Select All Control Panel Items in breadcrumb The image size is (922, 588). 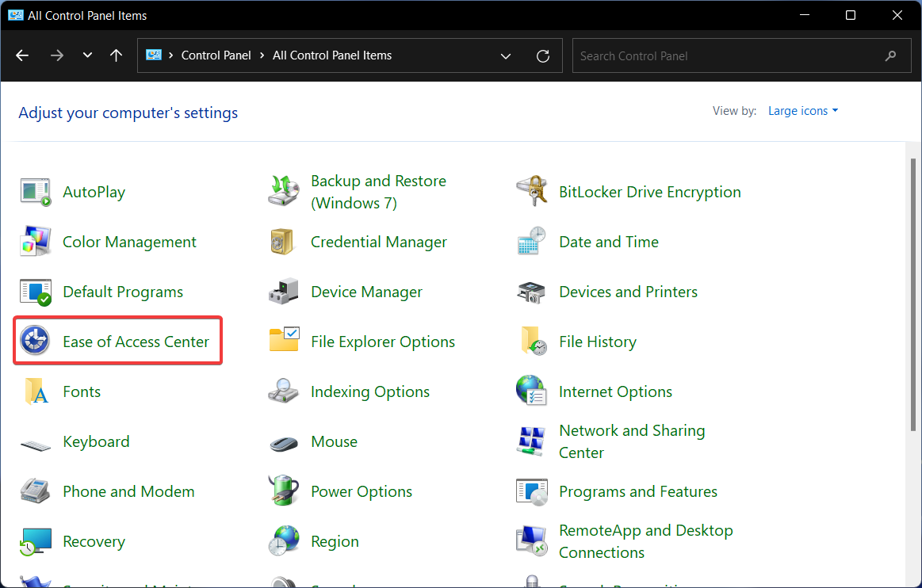pos(332,55)
